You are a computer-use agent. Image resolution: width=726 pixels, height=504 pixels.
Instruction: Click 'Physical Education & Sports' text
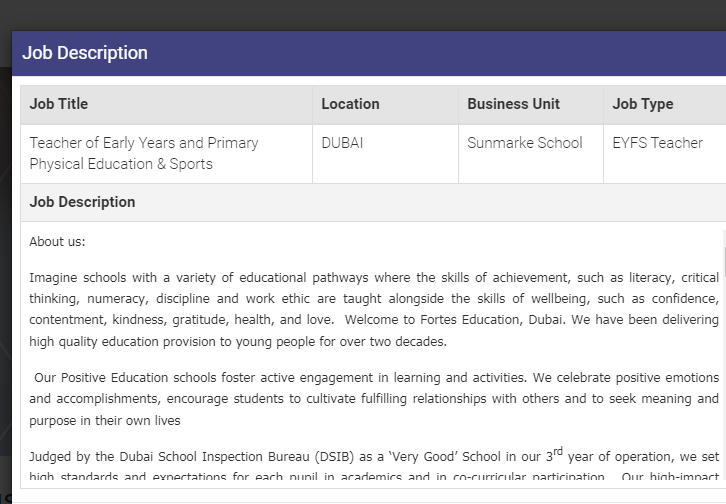point(121,164)
